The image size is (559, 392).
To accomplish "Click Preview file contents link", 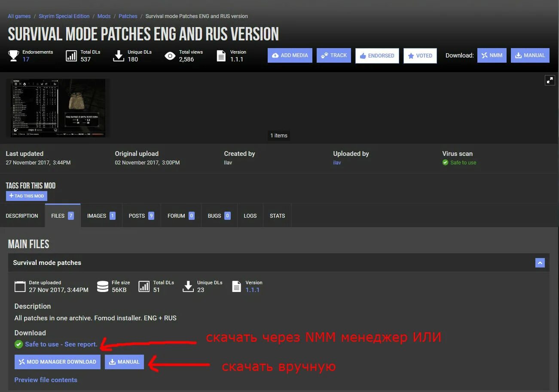I will pos(46,380).
